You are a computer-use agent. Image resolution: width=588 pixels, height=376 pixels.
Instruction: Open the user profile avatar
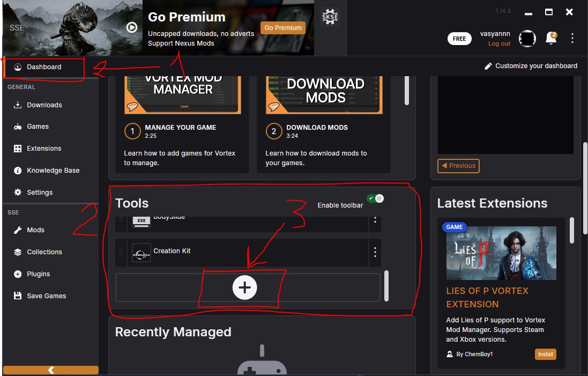click(x=527, y=38)
